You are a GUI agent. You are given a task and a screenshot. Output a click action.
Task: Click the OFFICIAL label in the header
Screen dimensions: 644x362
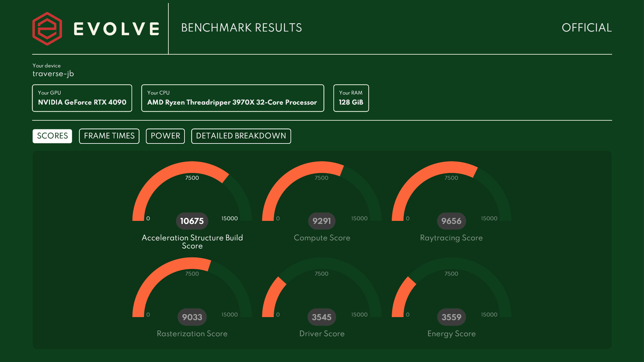click(x=587, y=28)
